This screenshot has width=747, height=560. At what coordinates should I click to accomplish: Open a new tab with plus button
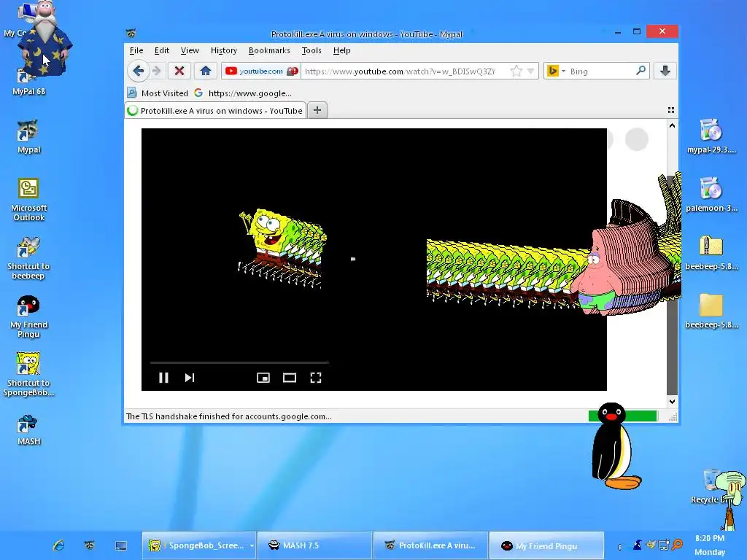317,111
